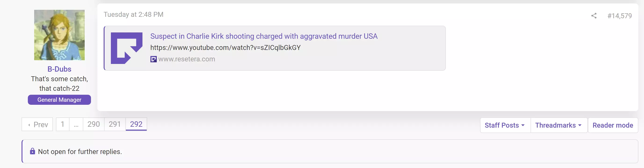
Task: Click the Tuesday at 2:48 PM timestamp
Action: point(134,14)
